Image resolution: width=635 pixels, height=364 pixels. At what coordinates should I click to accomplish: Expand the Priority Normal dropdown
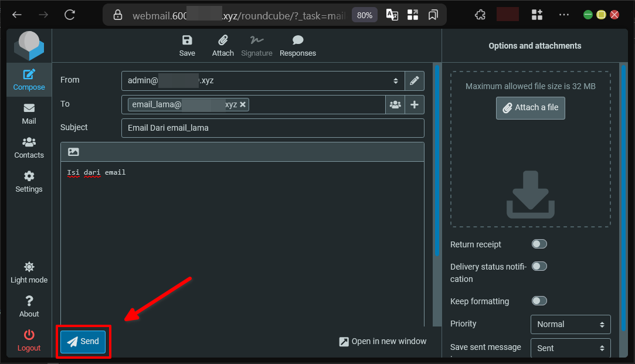tap(570, 324)
